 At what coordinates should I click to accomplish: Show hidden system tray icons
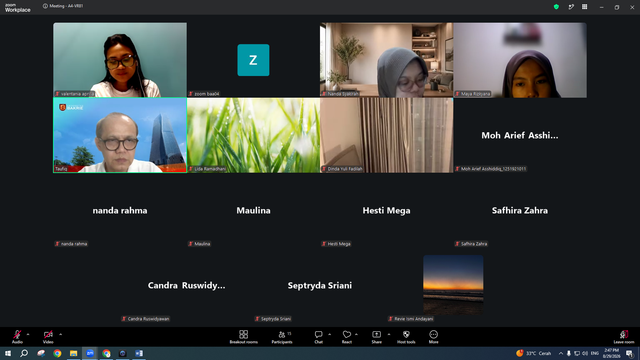(561, 353)
